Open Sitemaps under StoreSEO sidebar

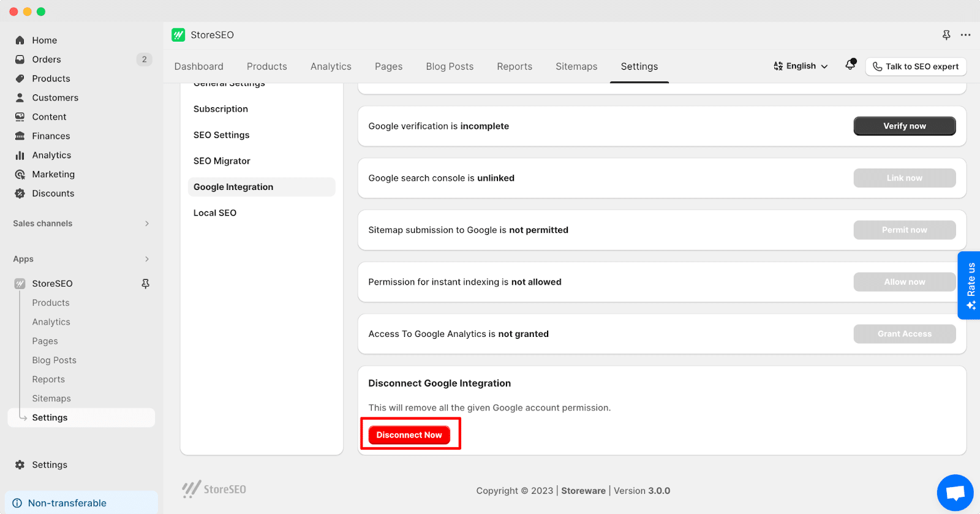(51, 399)
